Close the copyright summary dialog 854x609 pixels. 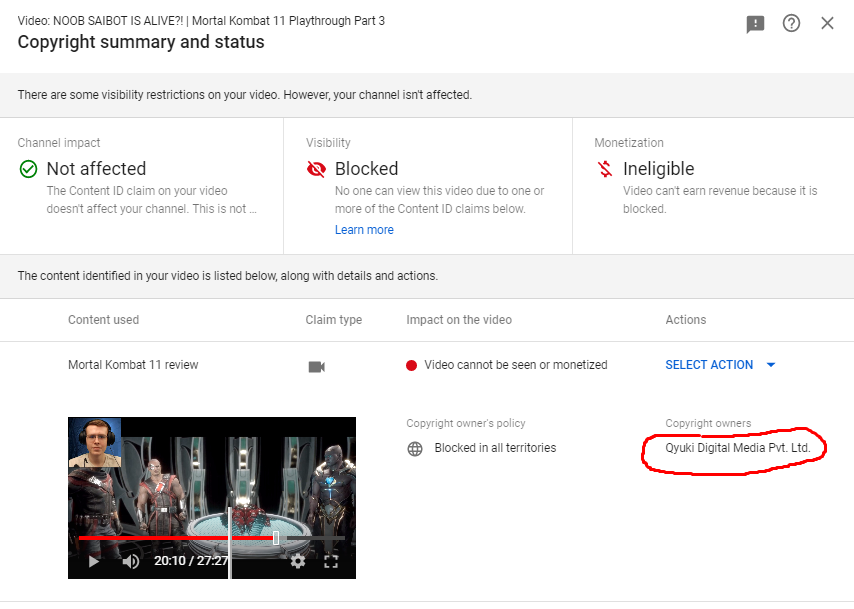827,23
